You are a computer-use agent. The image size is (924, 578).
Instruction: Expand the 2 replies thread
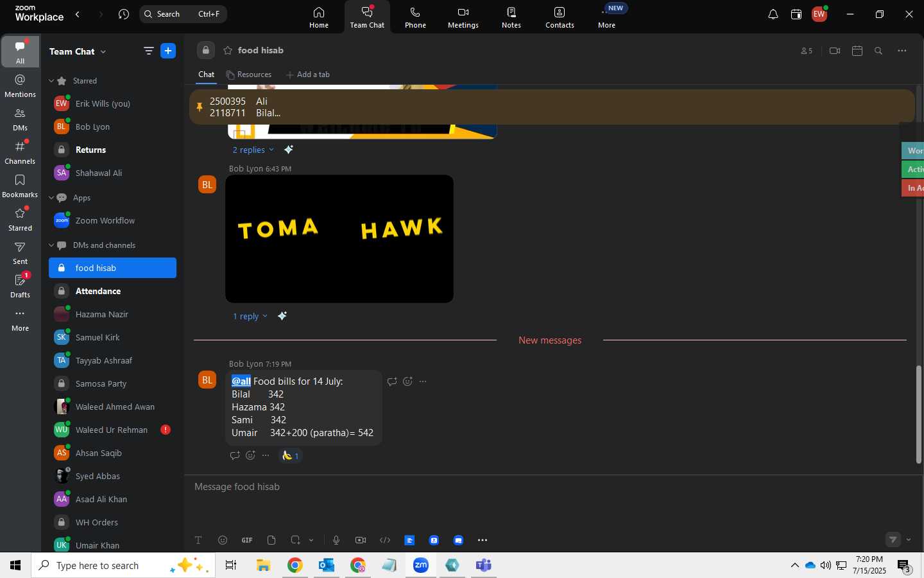(x=253, y=150)
